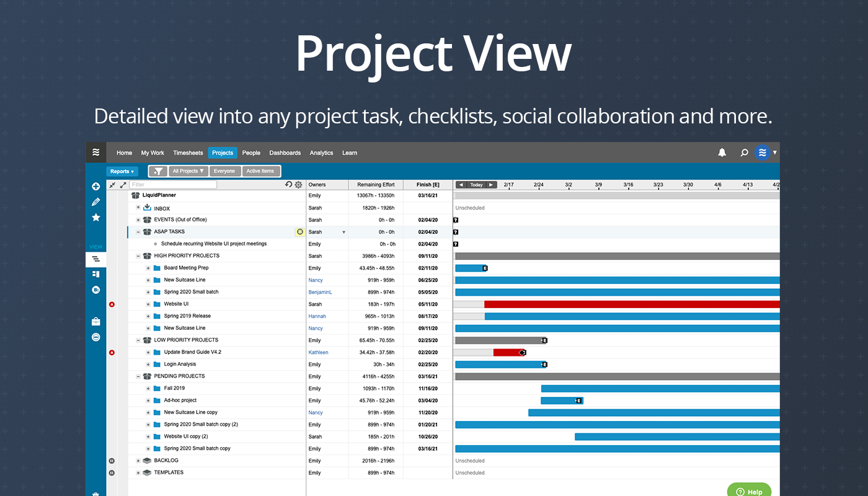The width and height of the screenshot is (868, 496).
Task: Collapse LOW PRIORITY PROJECTS package
Action: point(138,340)
